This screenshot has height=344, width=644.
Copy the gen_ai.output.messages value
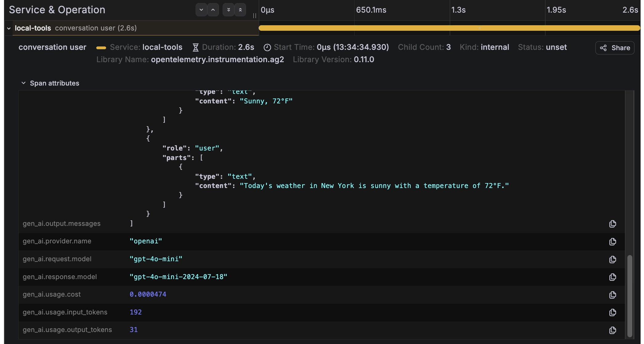pyautogui.click(x=612, y=224)
